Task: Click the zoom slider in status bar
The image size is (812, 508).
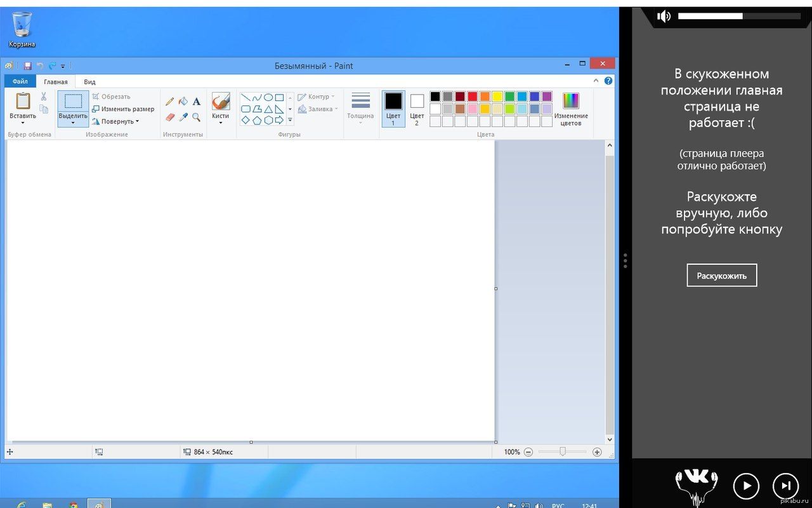Action: tap(563, 451)
